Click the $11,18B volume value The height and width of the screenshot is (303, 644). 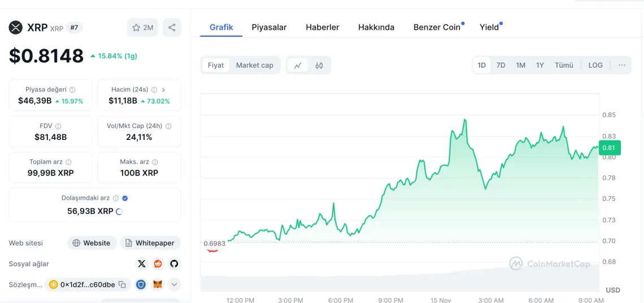pyautogui.click(x=123, y=101)
